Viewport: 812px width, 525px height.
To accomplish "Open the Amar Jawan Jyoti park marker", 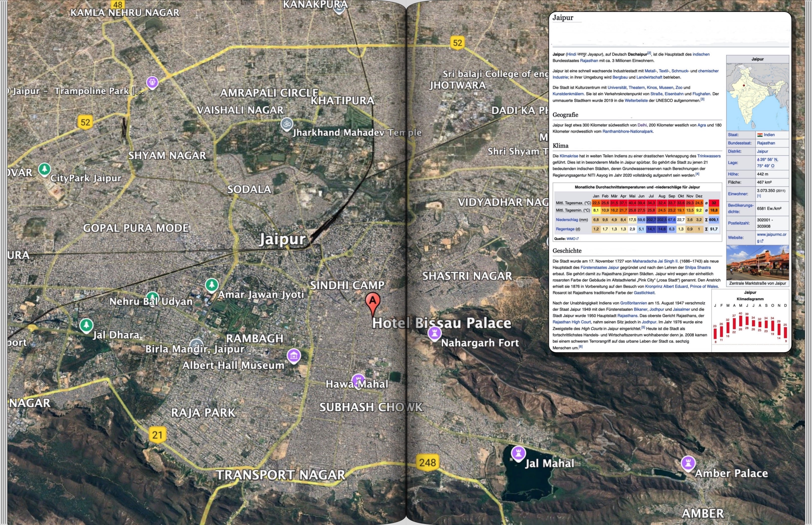I will click(211, 285).
